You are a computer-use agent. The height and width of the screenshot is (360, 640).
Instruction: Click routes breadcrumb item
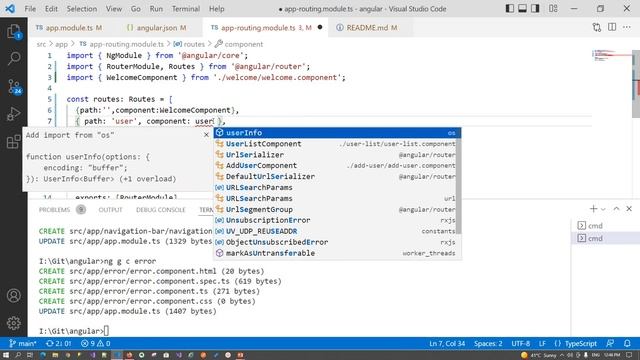[189, 44]
